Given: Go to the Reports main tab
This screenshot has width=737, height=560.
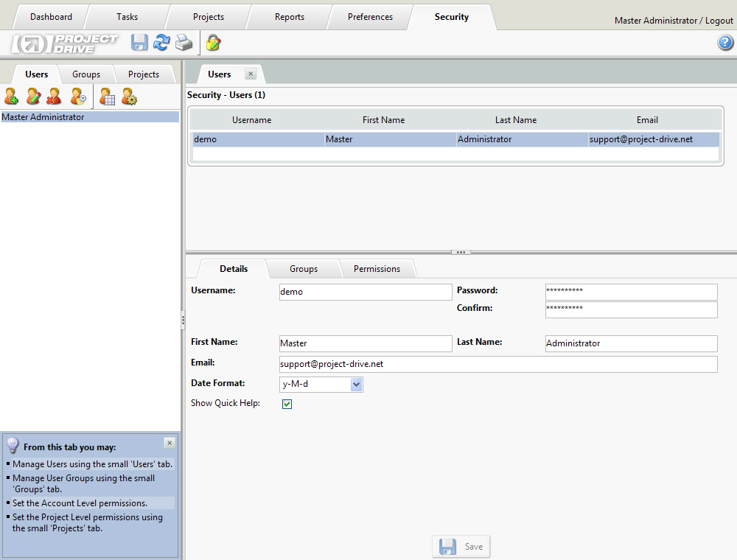Looking at the screenshot, I should pos(290,17).
